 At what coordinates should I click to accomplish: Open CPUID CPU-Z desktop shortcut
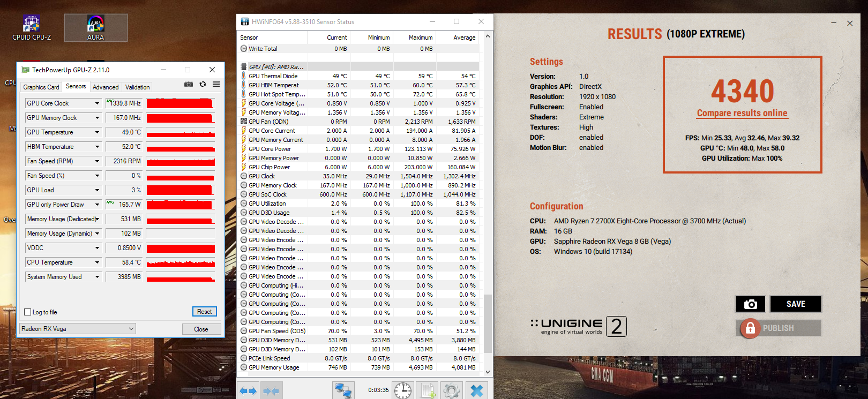(x=32, y=28)
